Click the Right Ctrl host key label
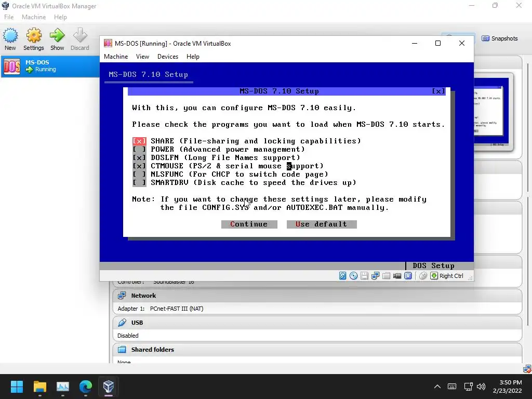Viewport: 532px width, 399px height. pyautogui.click(x=451, y=276)
